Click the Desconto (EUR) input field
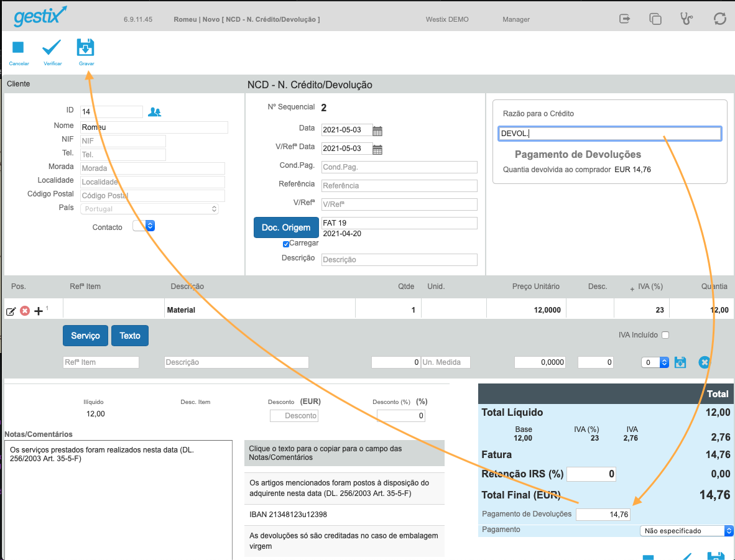 pos(294,416)
